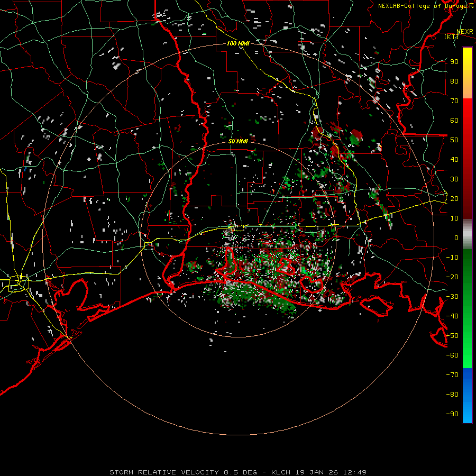Click the "10" scale value
This screenshot has height=476, width=476.
tap(454, 218)
